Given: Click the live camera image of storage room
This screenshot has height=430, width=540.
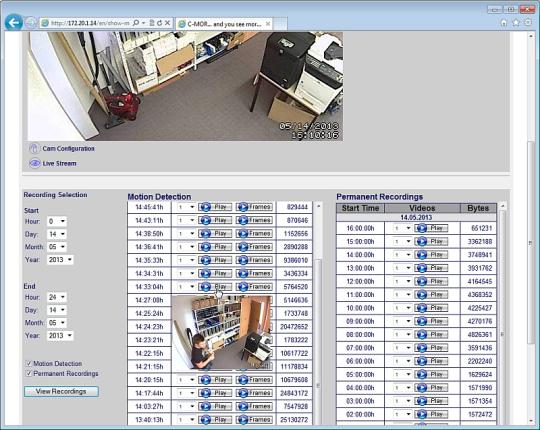Looking at the screenshot, I should click(185, 86).
